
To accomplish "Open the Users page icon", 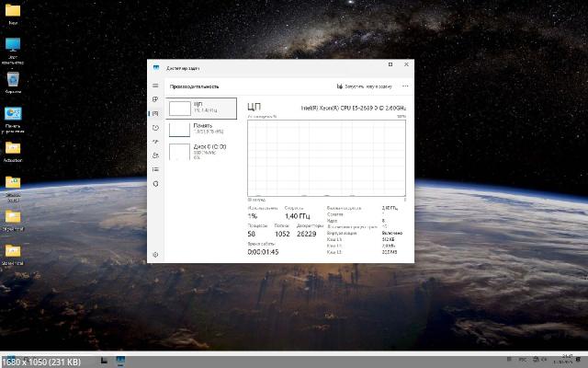I will tap(155, 155).
